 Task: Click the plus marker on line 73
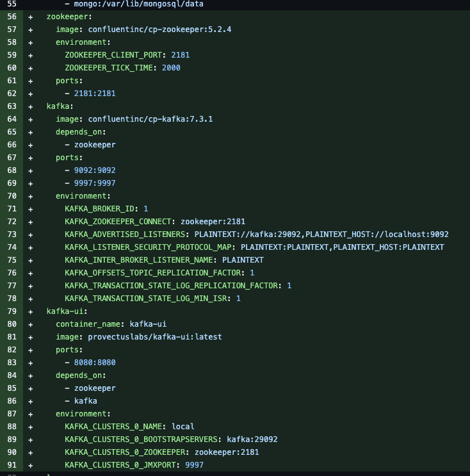[x=30, y=235]
